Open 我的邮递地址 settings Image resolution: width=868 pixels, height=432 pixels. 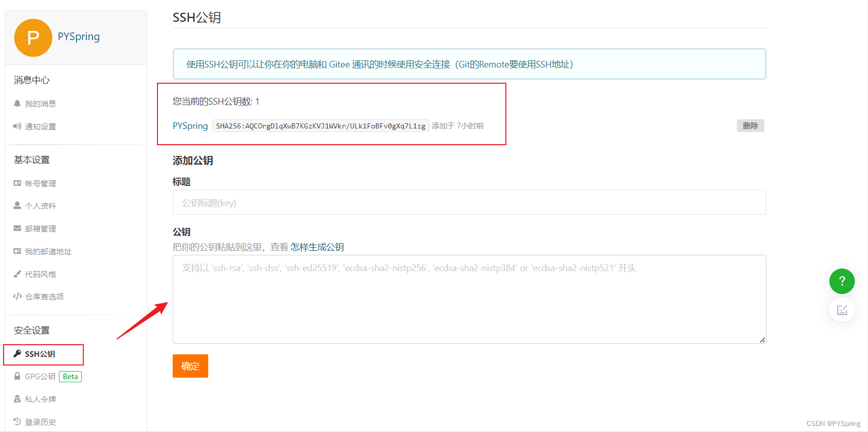48,251
